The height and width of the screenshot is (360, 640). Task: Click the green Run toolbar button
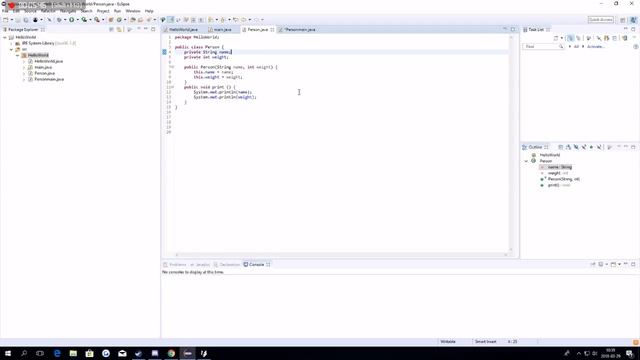pyautogui.click(x=71, y=20)
